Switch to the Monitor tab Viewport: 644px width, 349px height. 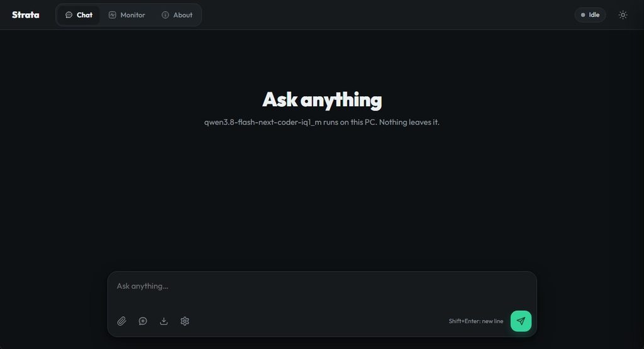127,15
